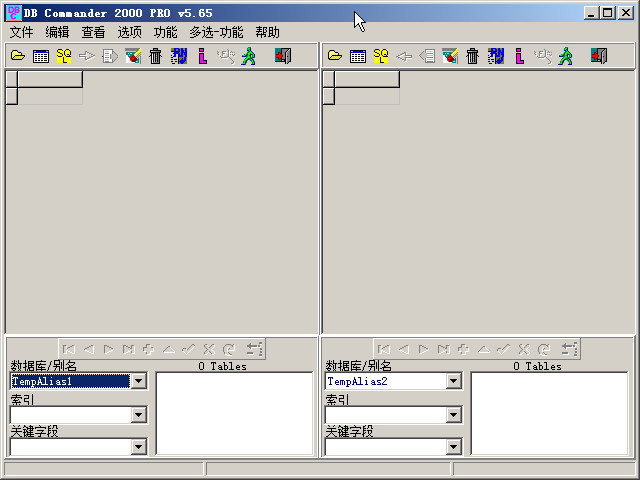Click the trash can icon in left toolbar

(156, 56)
